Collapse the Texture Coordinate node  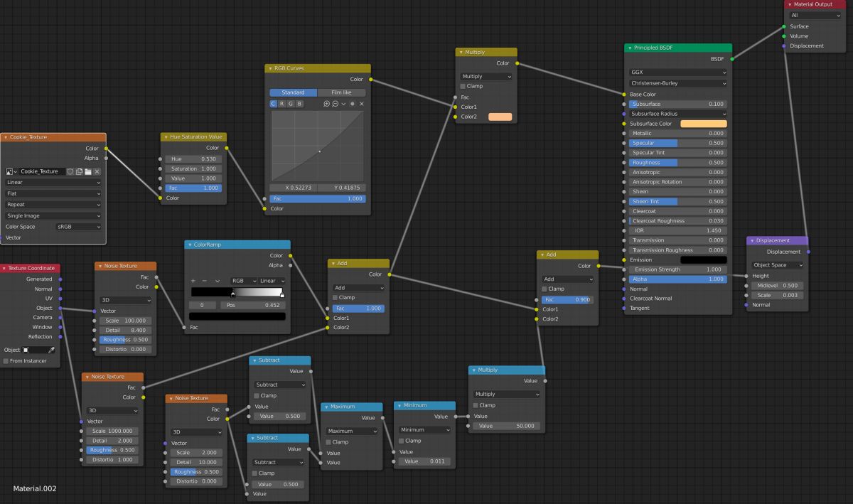[x=4, y=268]
